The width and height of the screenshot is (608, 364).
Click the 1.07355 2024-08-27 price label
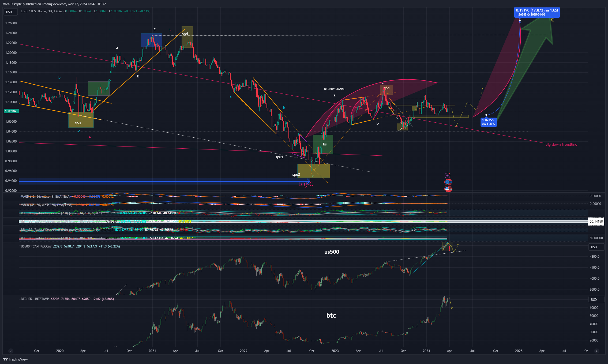[489, 122]
